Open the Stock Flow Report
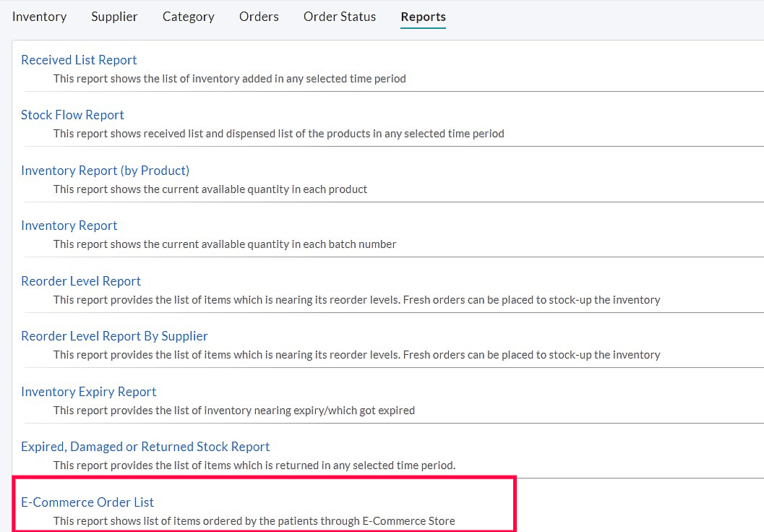Image resolution: width=764 pixels, height=532 pixels. (x=72, y=115)
